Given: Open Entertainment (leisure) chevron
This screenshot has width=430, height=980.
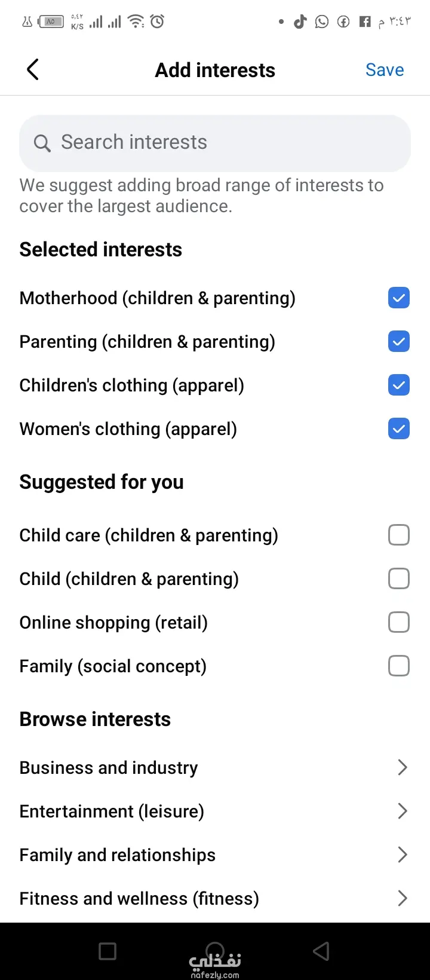Looking at the screenshot, I should [402, 811].
